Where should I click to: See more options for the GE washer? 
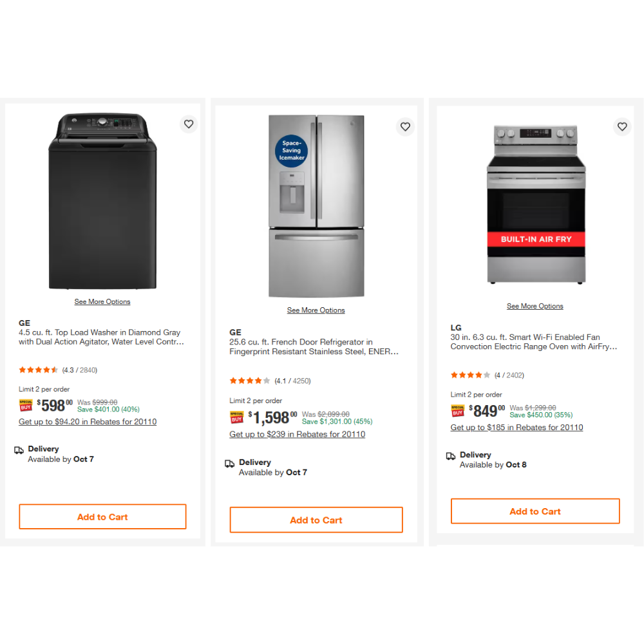[x=102, y=301]
